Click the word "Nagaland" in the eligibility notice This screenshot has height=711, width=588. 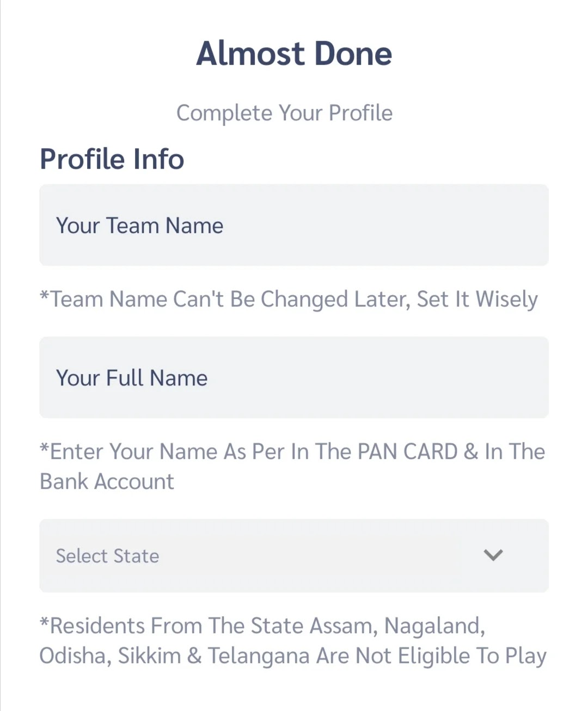coord(434,626)
